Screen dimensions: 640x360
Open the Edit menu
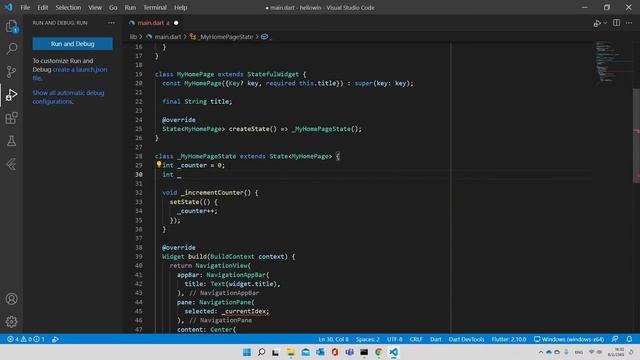pyautogui.click(x=42, y=7)
